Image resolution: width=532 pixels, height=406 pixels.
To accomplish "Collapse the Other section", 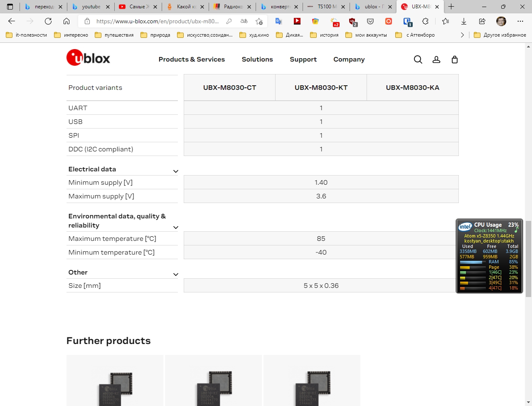I will point(176,274).
